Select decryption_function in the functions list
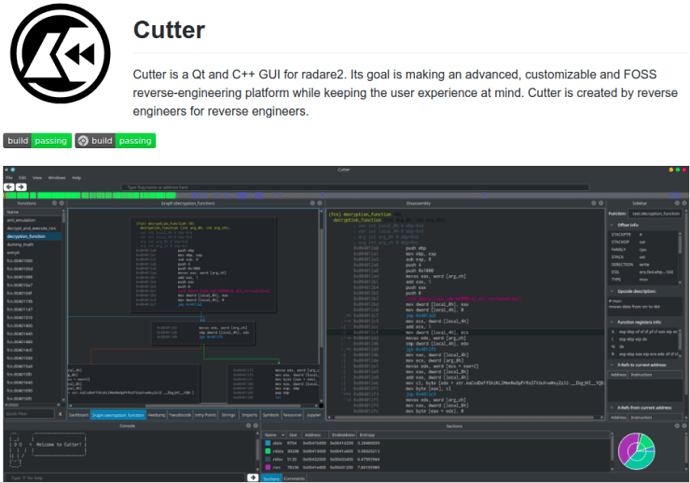 pyautogui.click(x=33, y=236)
